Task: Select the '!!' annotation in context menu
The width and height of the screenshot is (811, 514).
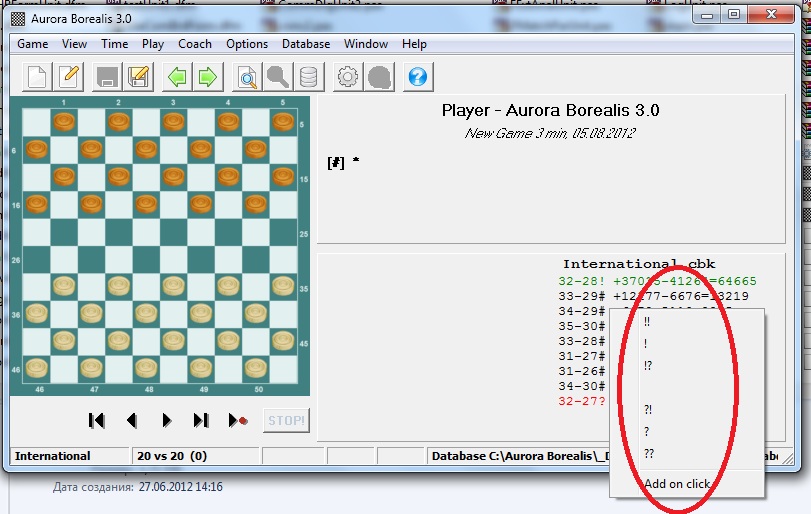Action: click(648, 322)
